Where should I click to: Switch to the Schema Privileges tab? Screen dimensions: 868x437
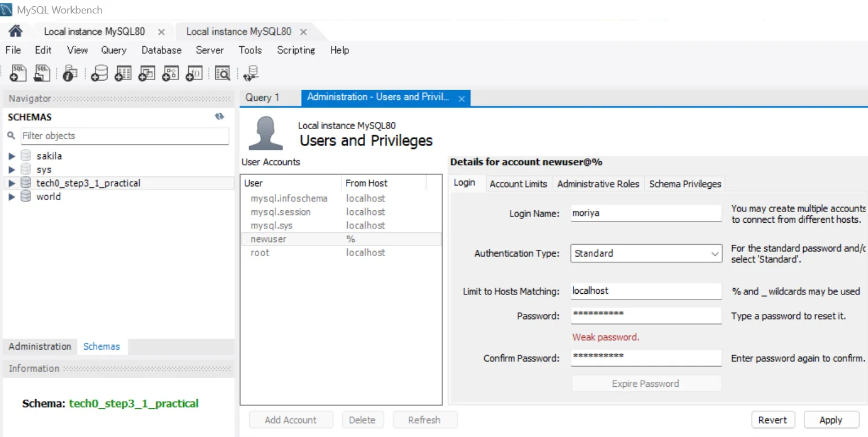(685, 184)
